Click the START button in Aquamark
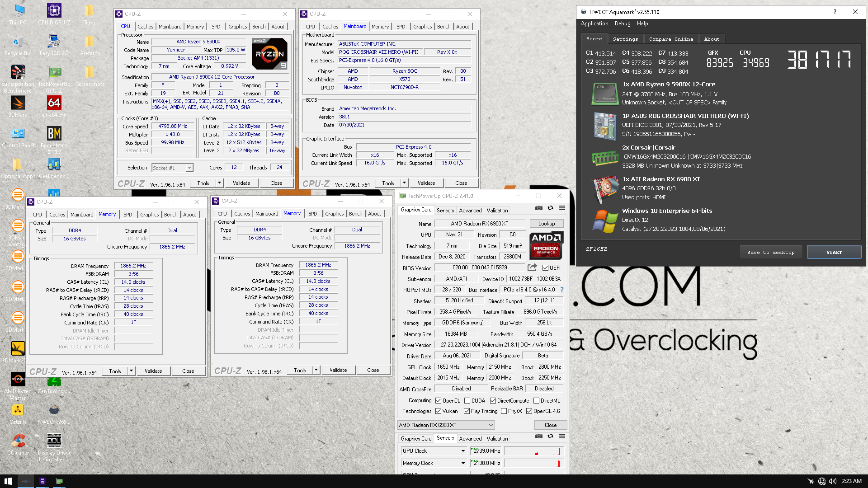The height and width of the screenshot is (488, 868). [x=834, y=252]
